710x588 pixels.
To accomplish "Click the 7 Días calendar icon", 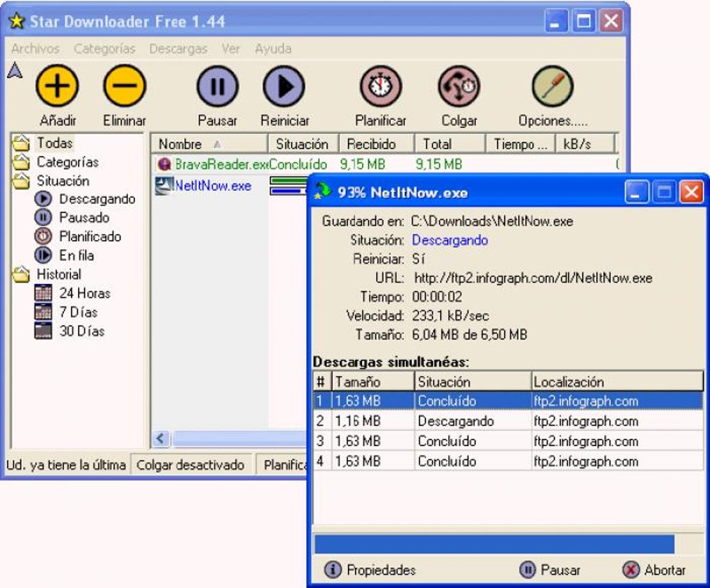I will point(43,312).
